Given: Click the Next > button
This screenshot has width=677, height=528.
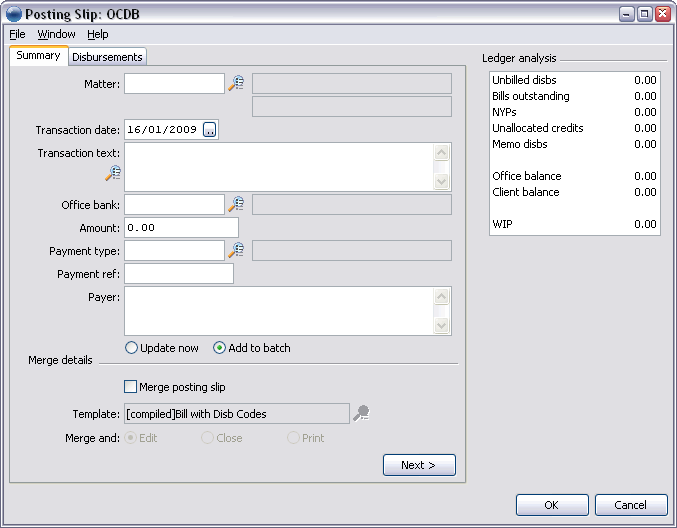Looking at the screenshot, I should point(419,465).
